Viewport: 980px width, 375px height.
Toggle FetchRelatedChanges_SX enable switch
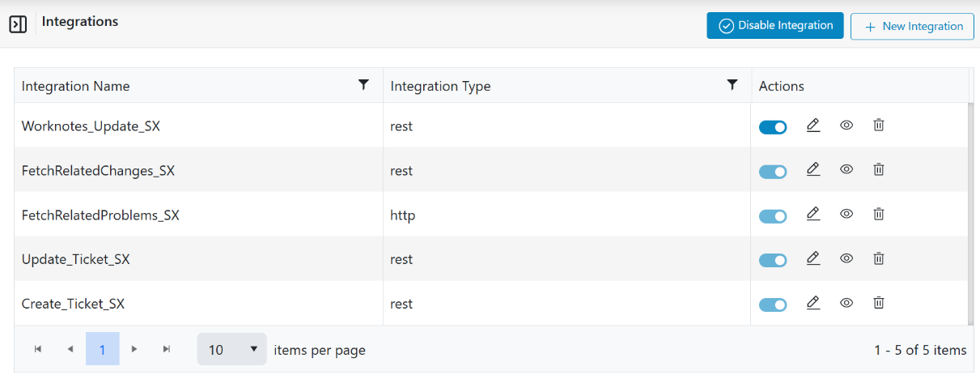click(x=773, y=172)
